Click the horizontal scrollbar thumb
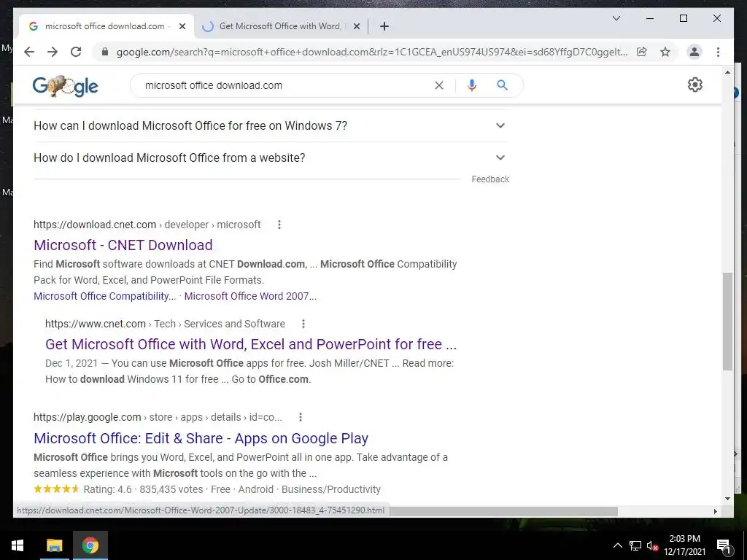747x560 pixels. click(x=503, y=511)
